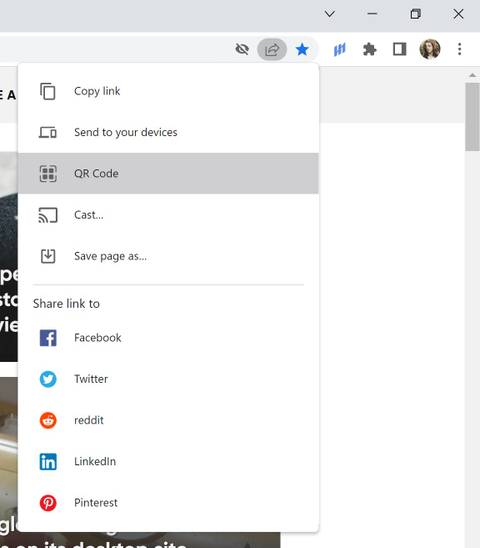Viewport: 480px width, 548px height.
Task: Share link to Facebook
Action: click(168, 338)
